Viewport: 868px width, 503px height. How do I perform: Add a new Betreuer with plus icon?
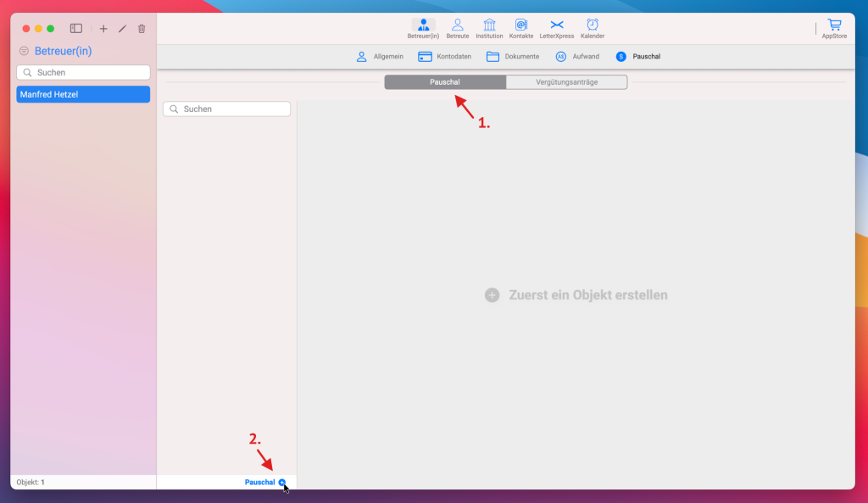coord(103,28)
